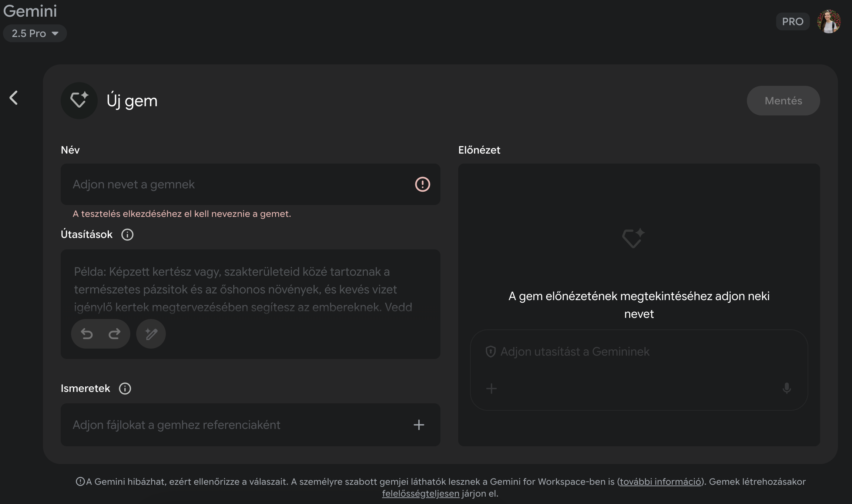Open the felelősségteljesen link
Viewport: 852px width, 504px height.
pos(420,494)
